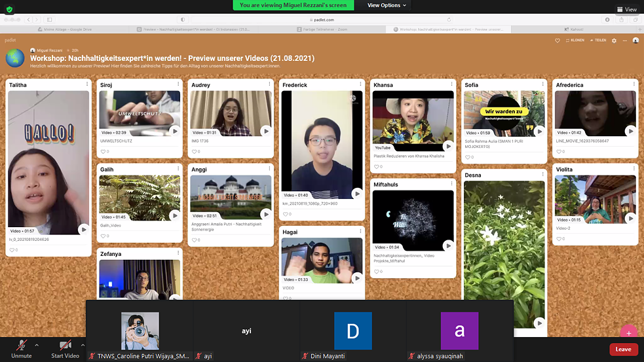Click the Padlet settings gear icon
This screenshot has width=644, height=362.
coord(614,40)
